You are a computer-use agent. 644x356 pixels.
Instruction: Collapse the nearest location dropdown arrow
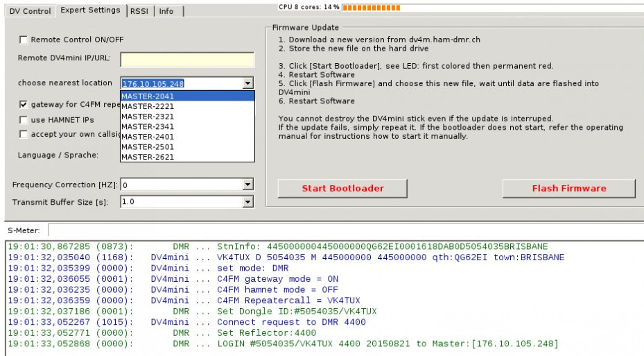tap(247, 83)
